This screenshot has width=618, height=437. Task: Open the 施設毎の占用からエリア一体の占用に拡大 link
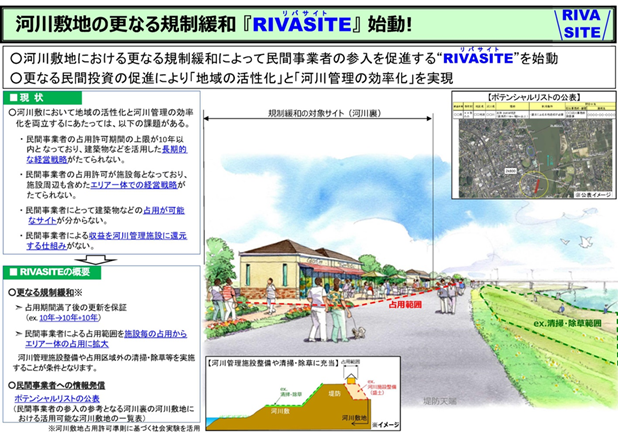click(106, 339)
